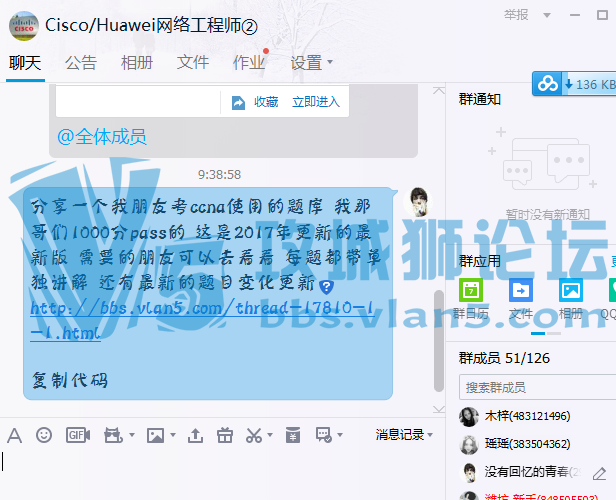Click the 9:38:58 timestamp
616x500 pixels.
point(219,174)
